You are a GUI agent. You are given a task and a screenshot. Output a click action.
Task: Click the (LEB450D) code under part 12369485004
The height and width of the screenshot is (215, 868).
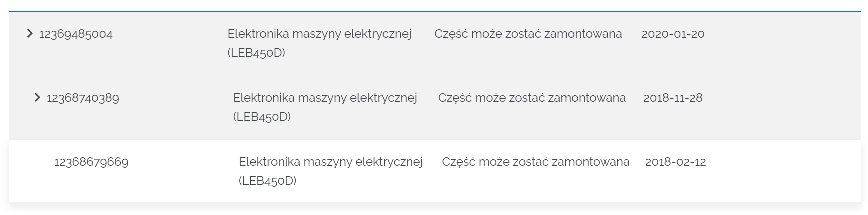coord(256,53)
